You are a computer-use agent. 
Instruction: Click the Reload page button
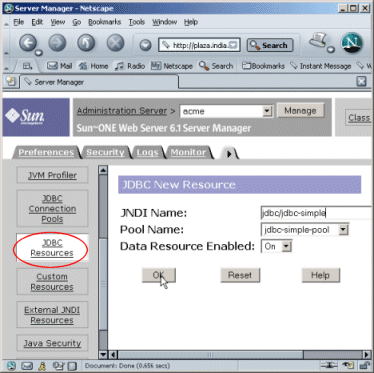coord(86,43)
